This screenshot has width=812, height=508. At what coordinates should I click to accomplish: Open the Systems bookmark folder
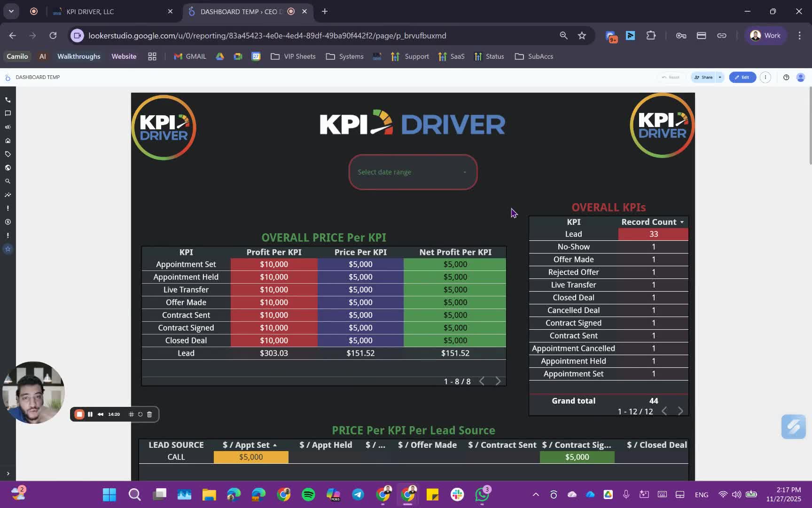345,56
